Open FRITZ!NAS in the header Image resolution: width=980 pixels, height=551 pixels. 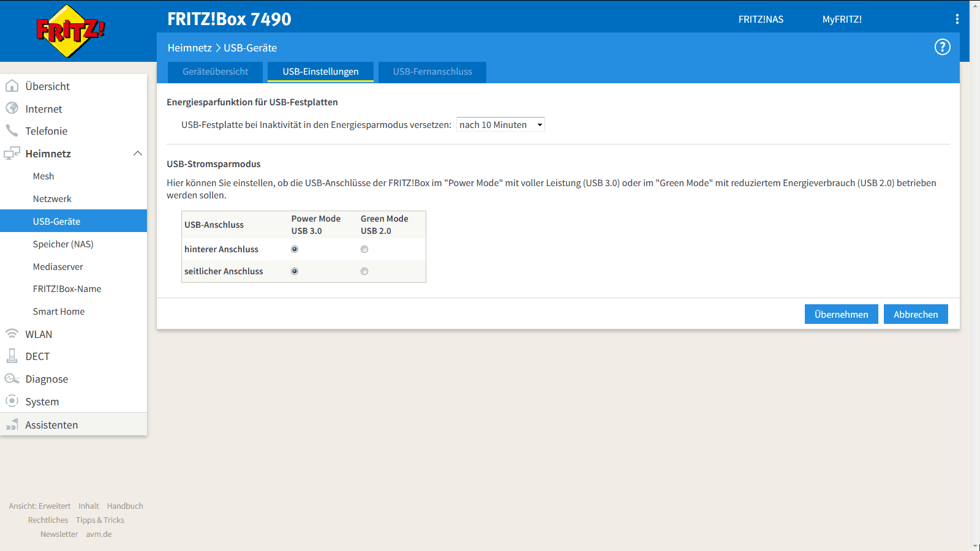(x=761, y=19)
